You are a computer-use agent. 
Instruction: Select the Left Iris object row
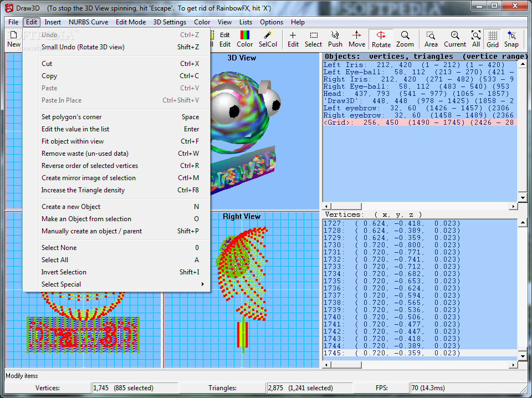pyautogui.click(x=420, y=65)
